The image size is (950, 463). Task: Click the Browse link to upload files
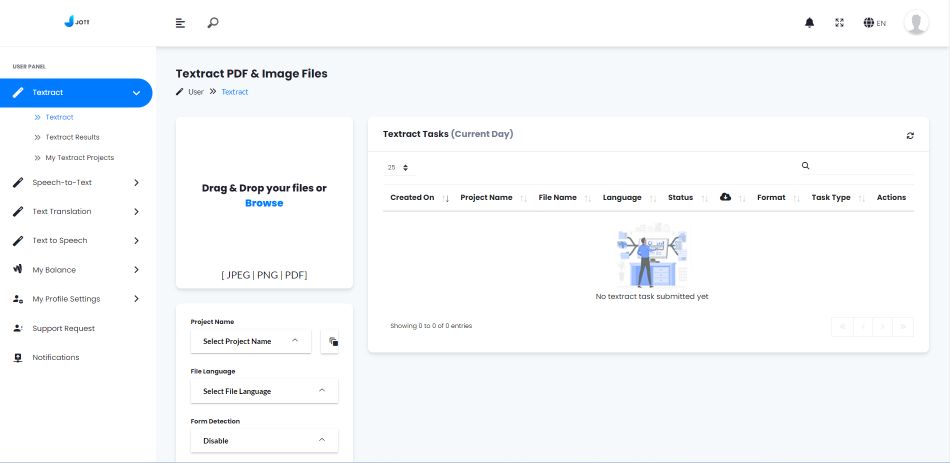[x=264, y=203]
